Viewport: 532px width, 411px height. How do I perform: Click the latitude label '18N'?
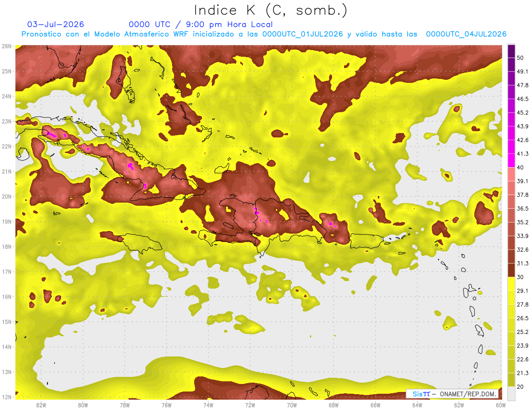tap(6, 247)
